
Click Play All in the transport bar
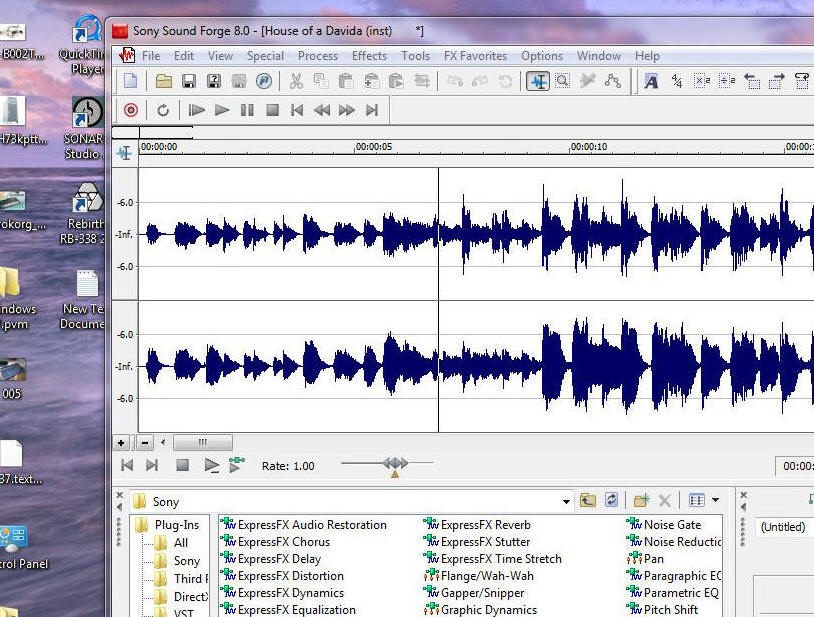(196, 110)
